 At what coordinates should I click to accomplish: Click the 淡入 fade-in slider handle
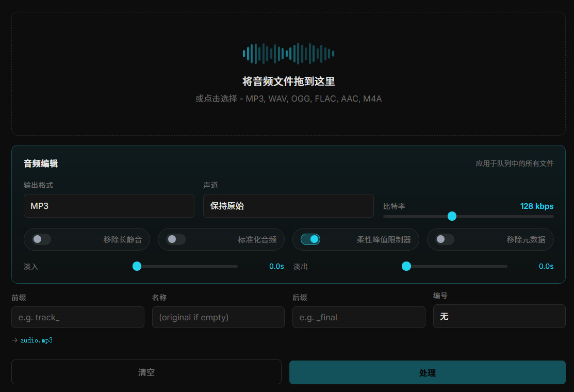137,266
